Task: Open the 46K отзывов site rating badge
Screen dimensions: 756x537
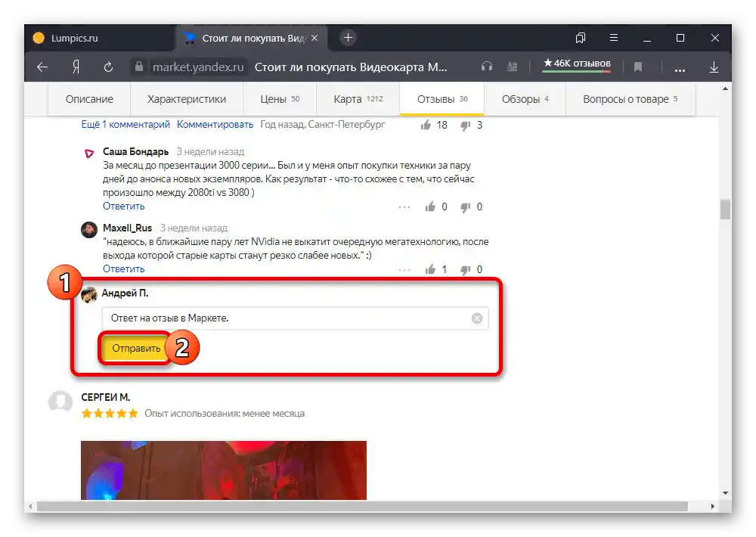Action: point(577,64)
